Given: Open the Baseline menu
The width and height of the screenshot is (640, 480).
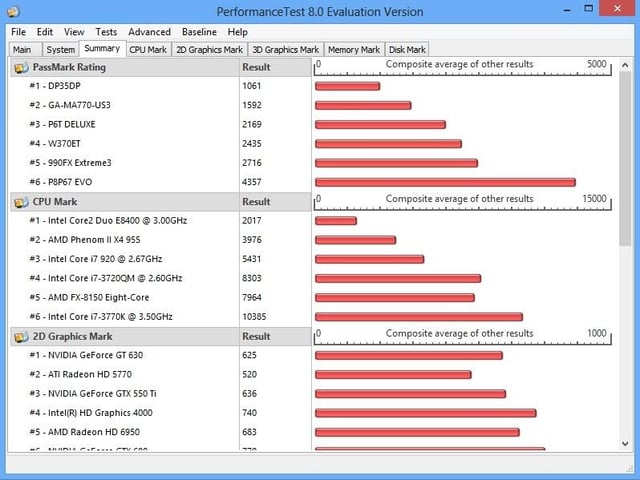Looking at the screenshot, I should [199, 32].
